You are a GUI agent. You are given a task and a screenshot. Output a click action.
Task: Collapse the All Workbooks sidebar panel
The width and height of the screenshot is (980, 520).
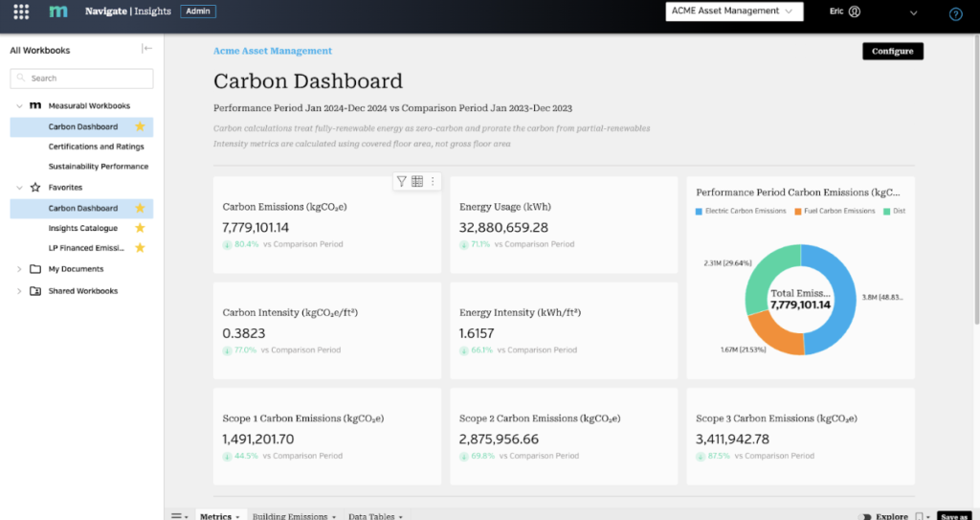(x=146, y=49)
